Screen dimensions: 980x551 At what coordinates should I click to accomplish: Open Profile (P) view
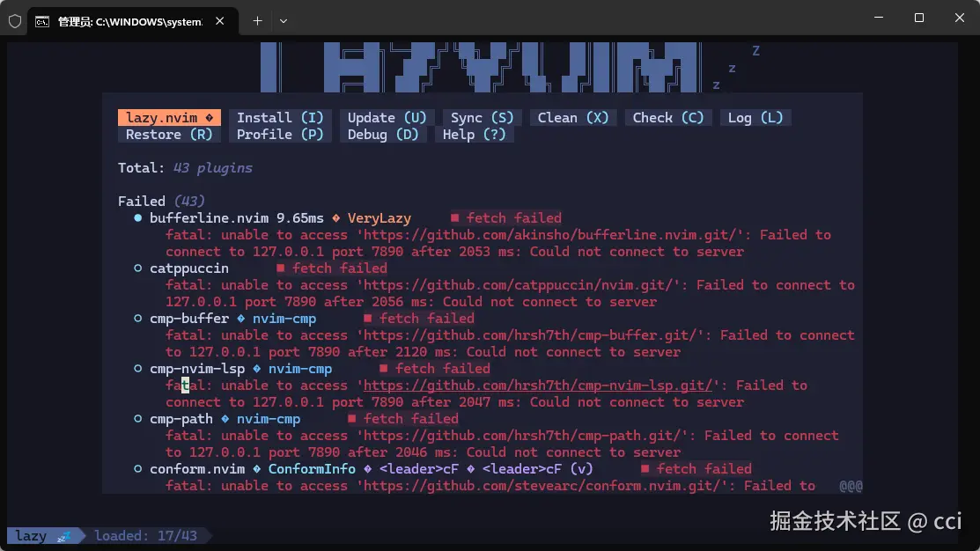tap(279, 135)
